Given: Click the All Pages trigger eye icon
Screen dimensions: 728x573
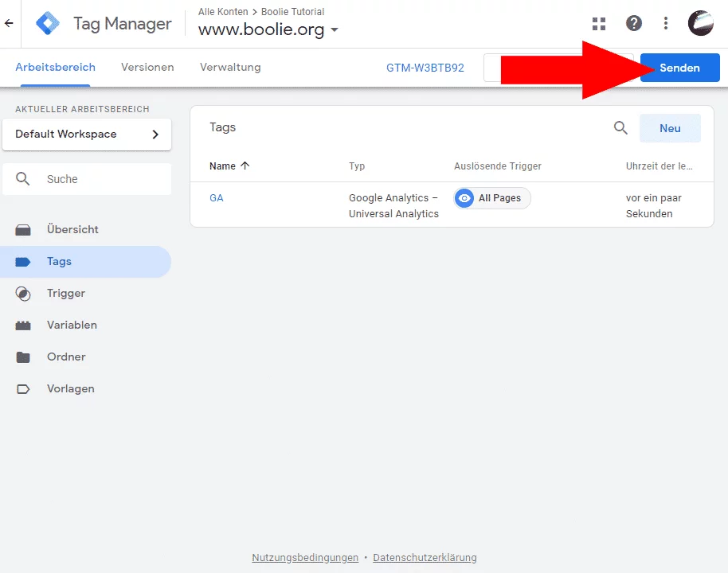Looking at the screenshot, I should pyautogui.click(x=464, y=198).
